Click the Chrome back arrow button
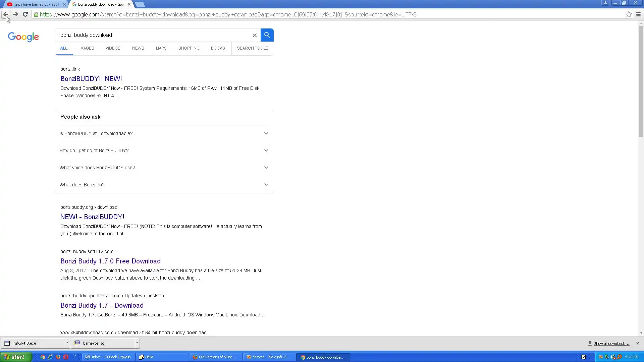644x362 pixels. click(x=6, y=14)
